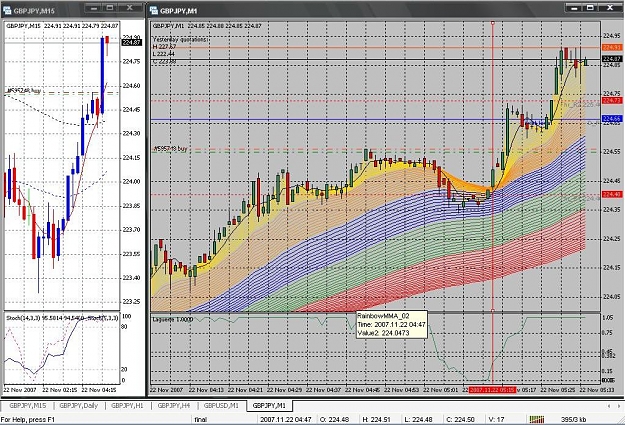The image size is (625, 425).
Task: Click the 'Yesterday quotations' text on M1 chart
Action: pyautogui.click(x=181, y=39)
